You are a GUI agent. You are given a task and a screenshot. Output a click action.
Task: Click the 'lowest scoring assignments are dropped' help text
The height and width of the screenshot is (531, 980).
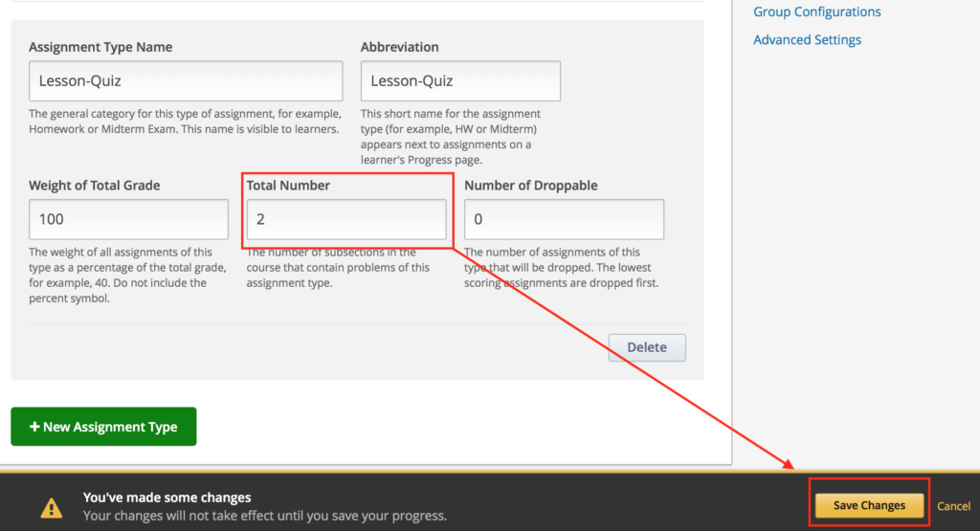561,267
